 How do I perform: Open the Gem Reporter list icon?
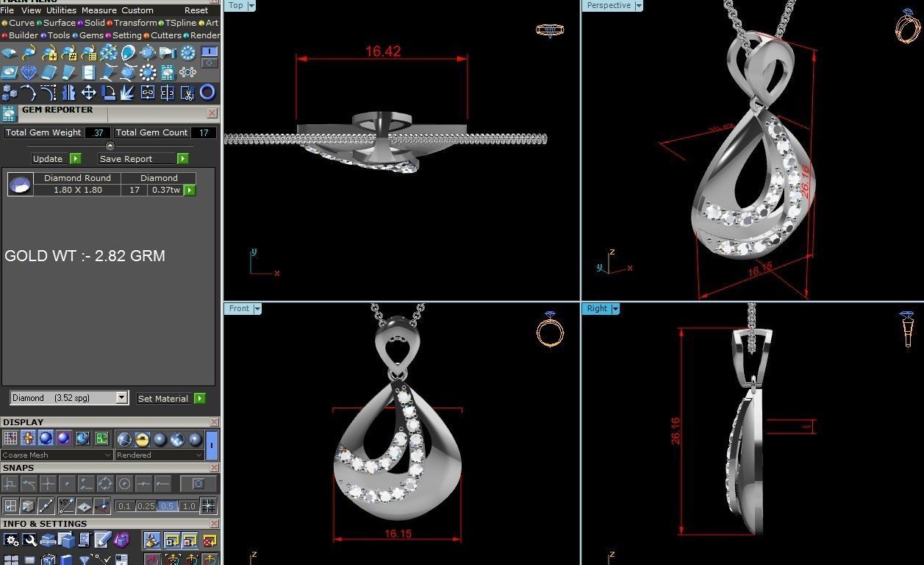click(168, 72)
